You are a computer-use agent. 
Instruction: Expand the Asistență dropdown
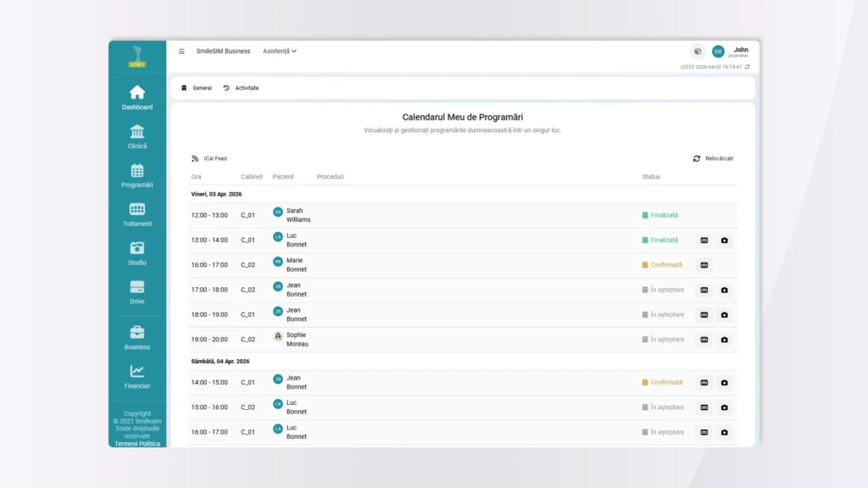[x=279, y=51]
